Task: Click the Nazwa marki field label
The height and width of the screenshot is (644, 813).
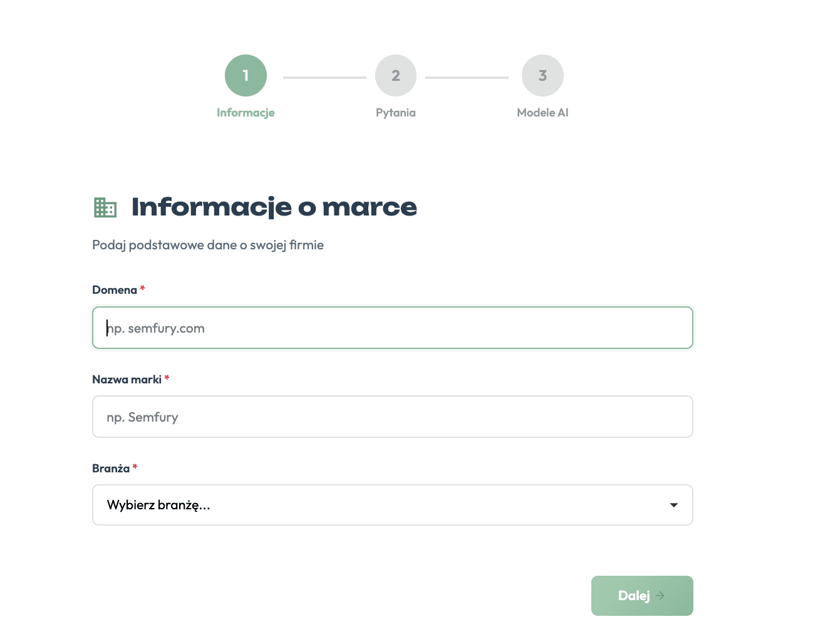Action: tap(127, 380)
